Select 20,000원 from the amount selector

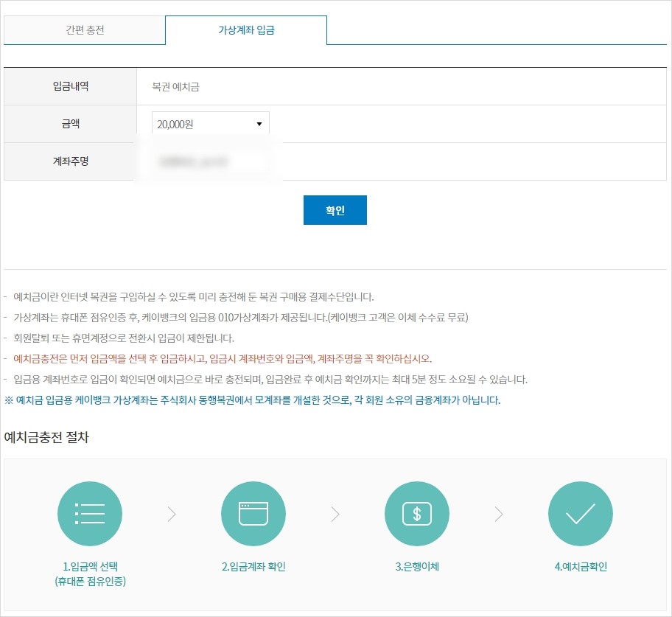(210, 123)
